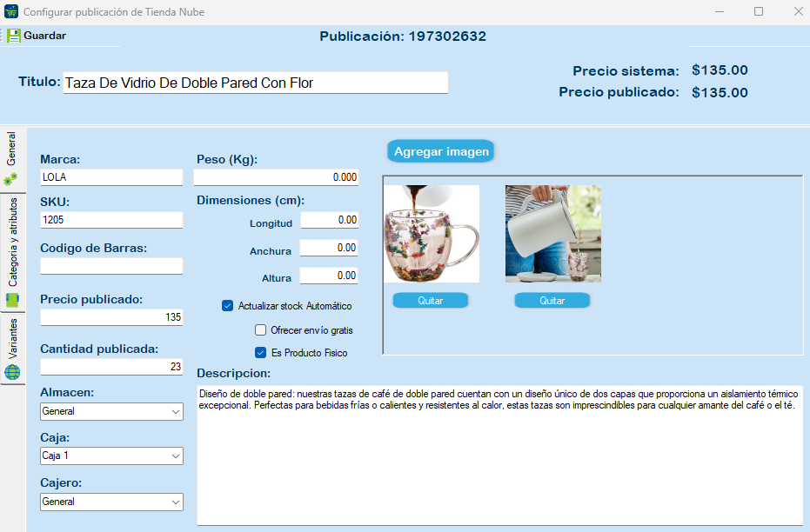Remove the glass cup image with Quitar
This screenshot has width=810, height=532.
coord(431,301)
